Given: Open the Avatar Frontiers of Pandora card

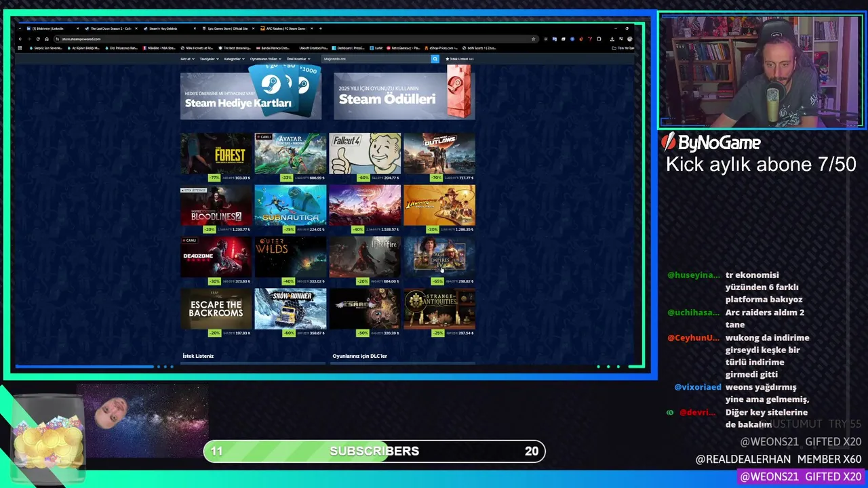Looking at the screenshot, I should click(290, 157).
